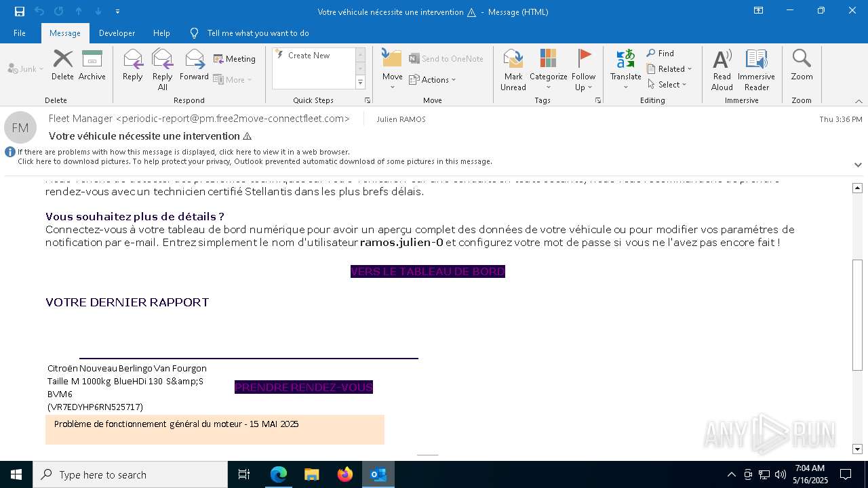Image resolution: width=868 pixels, height=488 pixels.
Task: Open the Tags dialog launcher
Action: pyautogui.click(x=598, y=100)
